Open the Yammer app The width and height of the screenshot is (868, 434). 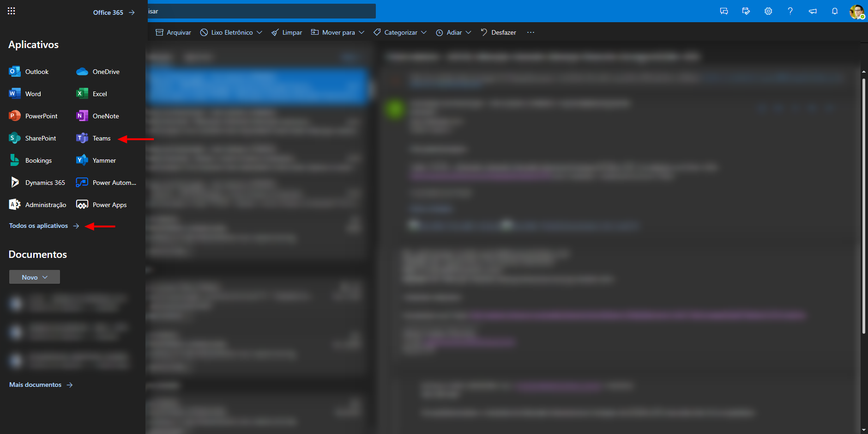tap(96, 160)
